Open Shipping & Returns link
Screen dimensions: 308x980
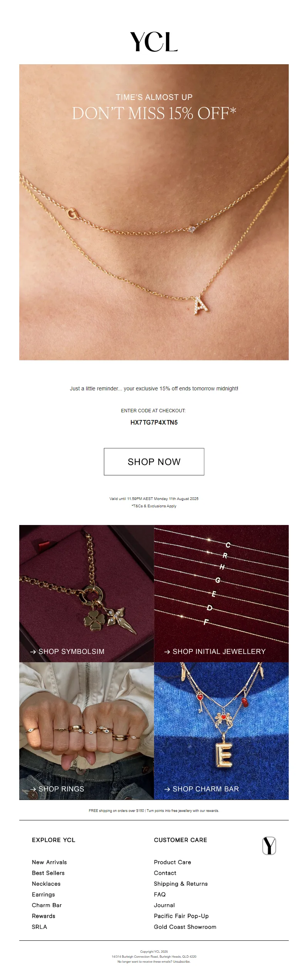[x=181, y=883]
